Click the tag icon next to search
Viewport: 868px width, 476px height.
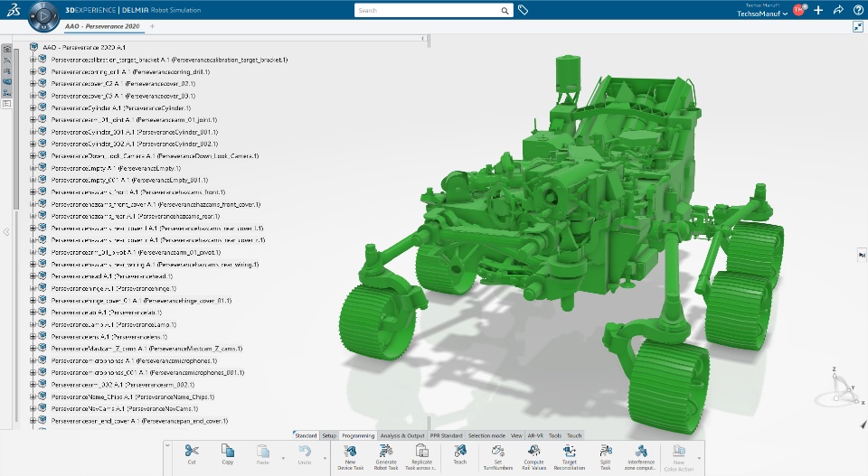523,10
